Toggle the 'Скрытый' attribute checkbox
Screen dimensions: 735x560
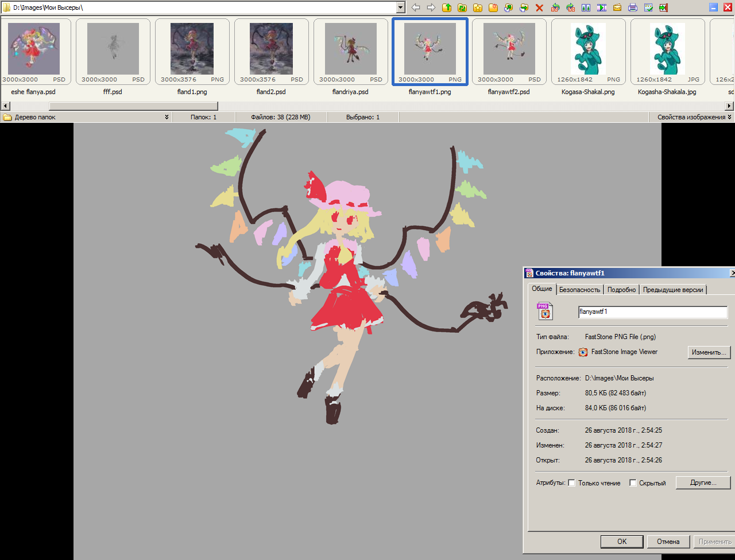point(633,483)
